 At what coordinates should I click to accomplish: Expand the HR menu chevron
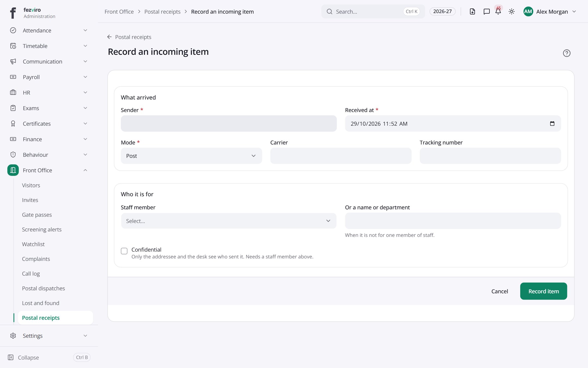point(85,92)
